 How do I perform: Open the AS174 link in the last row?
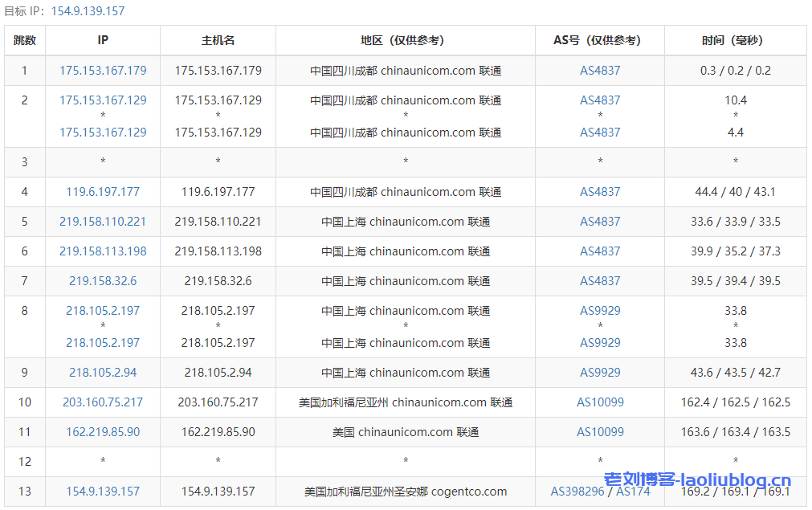(633, 492)
